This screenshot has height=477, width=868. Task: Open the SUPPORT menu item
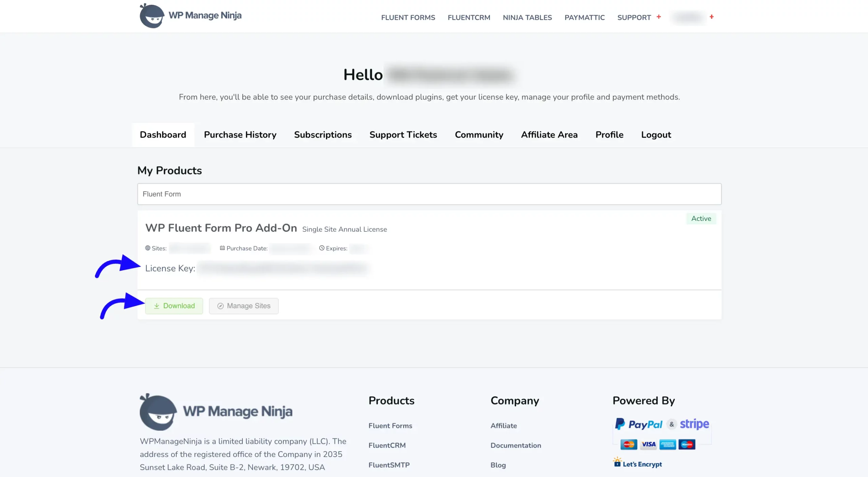tap(634, 17)
